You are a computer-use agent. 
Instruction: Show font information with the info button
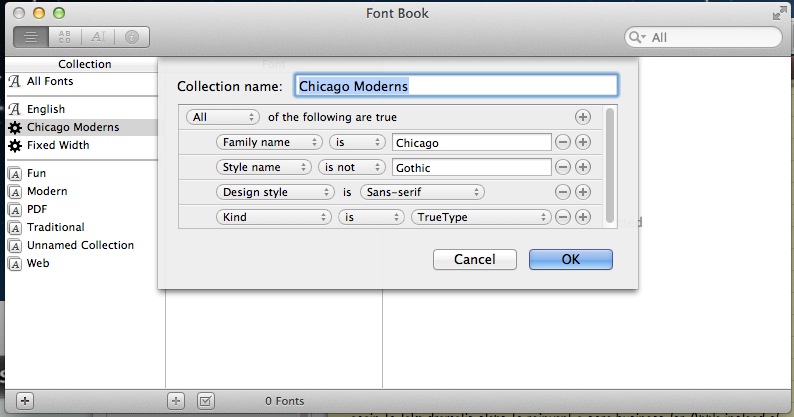(x=132, y=37)
